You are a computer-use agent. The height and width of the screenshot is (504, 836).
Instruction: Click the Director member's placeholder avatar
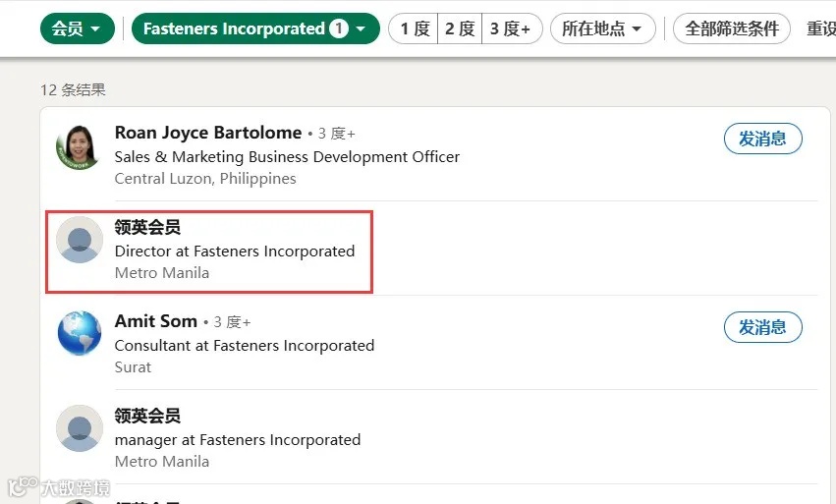[x=80, y=240]
